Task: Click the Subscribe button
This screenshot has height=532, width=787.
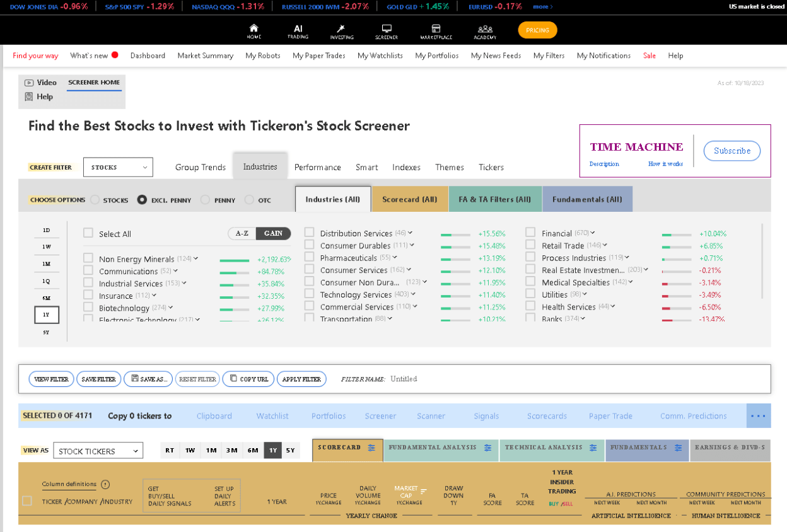Action: click(732, 151)
